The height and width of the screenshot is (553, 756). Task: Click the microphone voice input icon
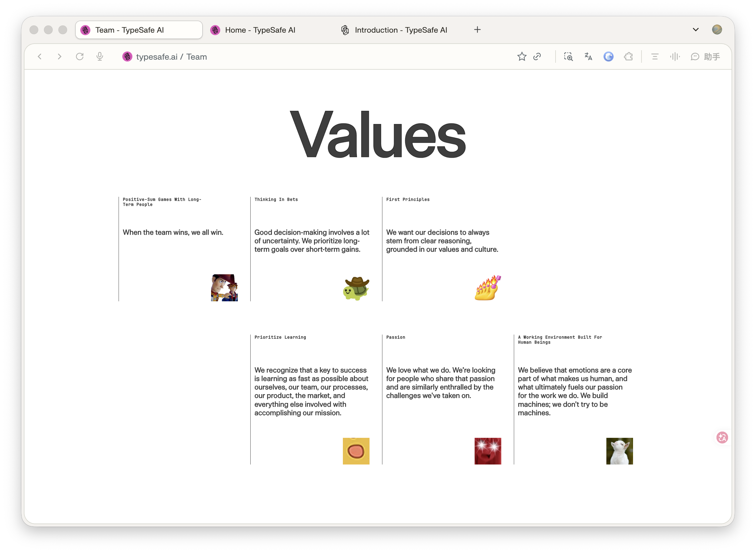100,56
